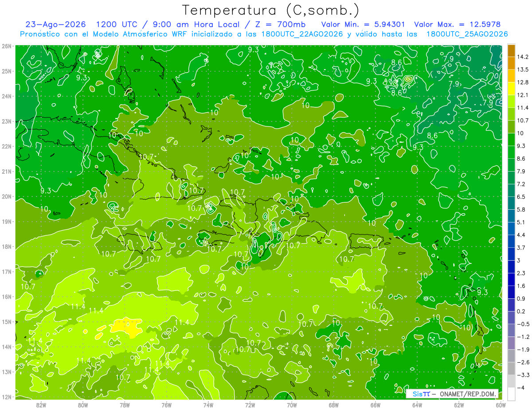Click the "78W" longitude axis label
The width and height of the screenshot is (532, 411).
pos(125,405)
